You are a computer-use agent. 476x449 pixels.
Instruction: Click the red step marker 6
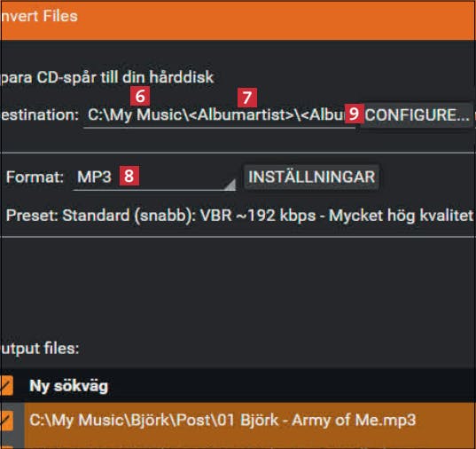click(140, 96)
